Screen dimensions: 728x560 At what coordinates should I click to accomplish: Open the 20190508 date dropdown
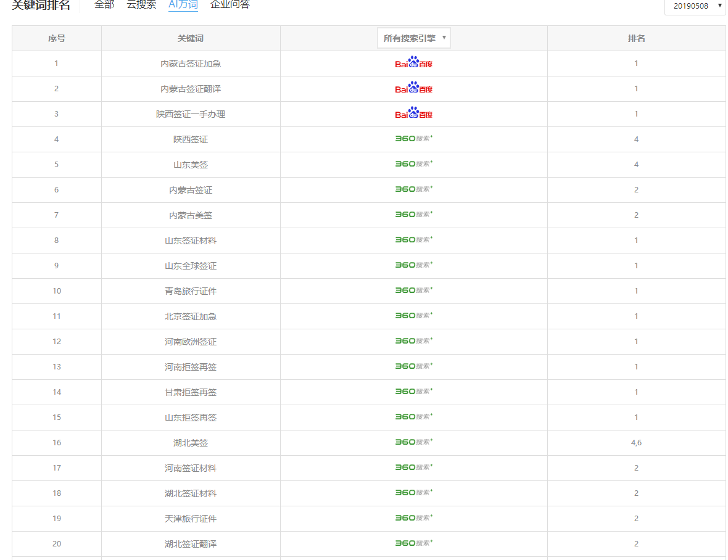[696, 6]
